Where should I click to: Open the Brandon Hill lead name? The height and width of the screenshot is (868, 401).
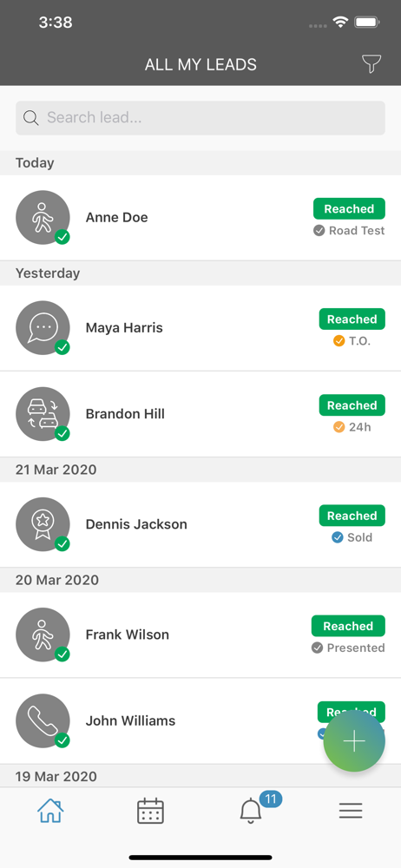[x=125, y=414]
